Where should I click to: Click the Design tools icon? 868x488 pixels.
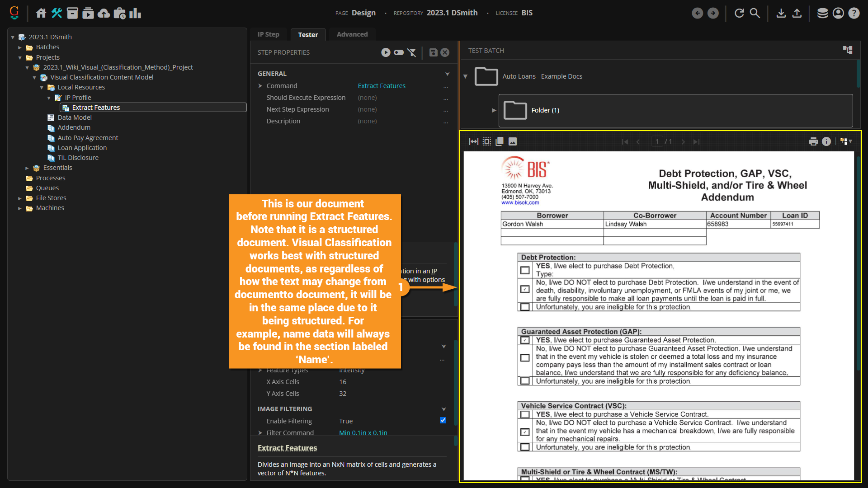coord(57,13)
